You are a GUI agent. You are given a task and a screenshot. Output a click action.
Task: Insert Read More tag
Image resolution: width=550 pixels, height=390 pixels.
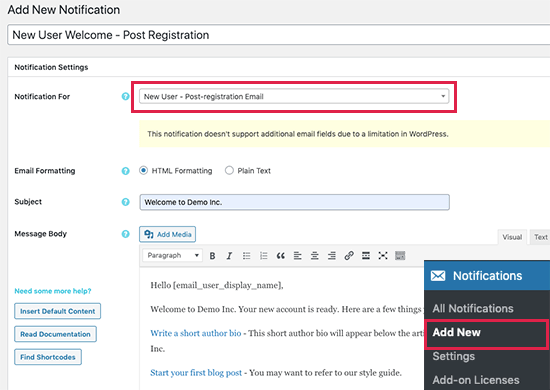(x=366, y=256)
